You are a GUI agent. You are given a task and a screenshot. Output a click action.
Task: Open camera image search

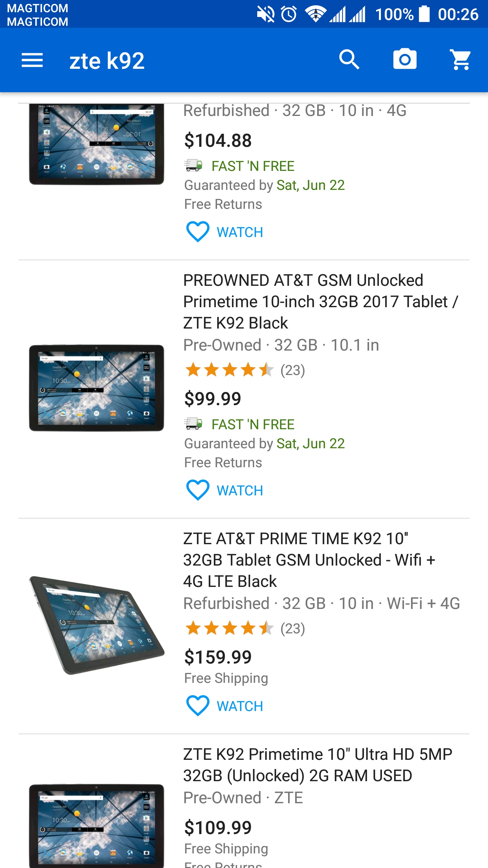[405, 60]
